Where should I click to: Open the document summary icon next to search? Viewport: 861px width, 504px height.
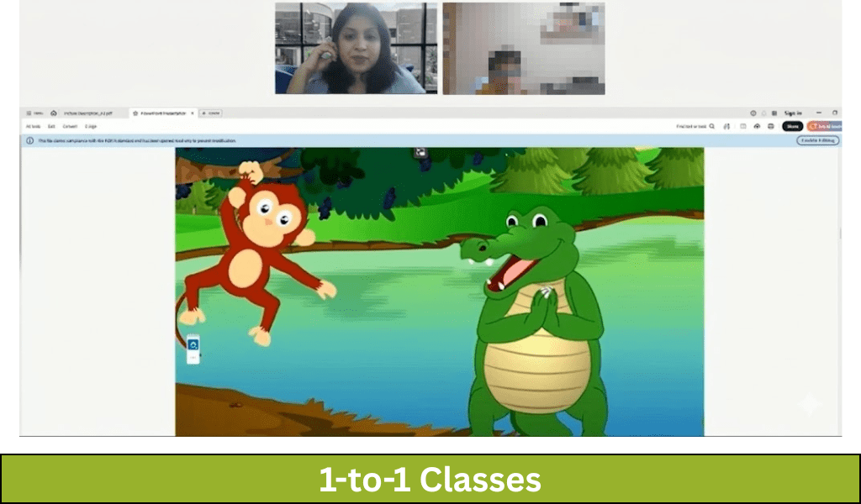(x=727, y=126)
